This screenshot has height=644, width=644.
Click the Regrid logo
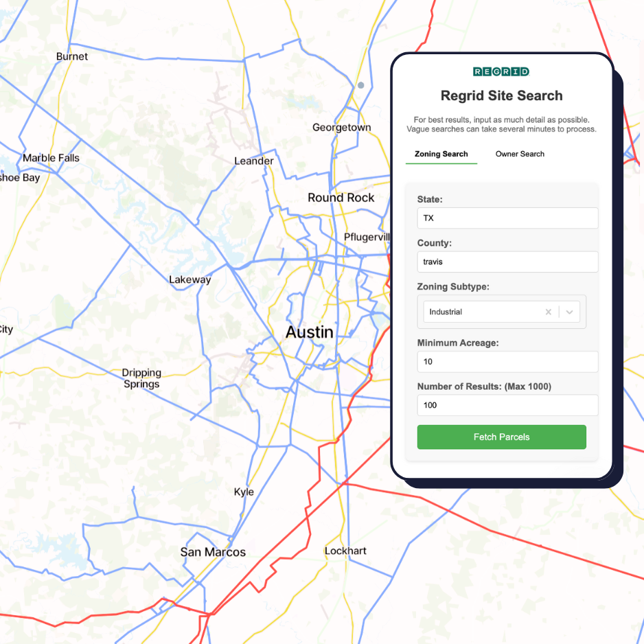(x=501, y=71)
